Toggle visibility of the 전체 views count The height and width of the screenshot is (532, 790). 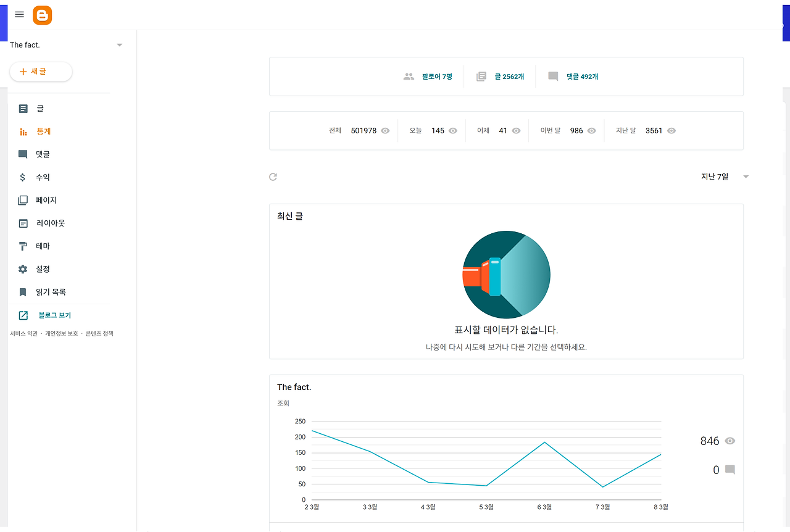pyautogui.click(x=385, y=130)
